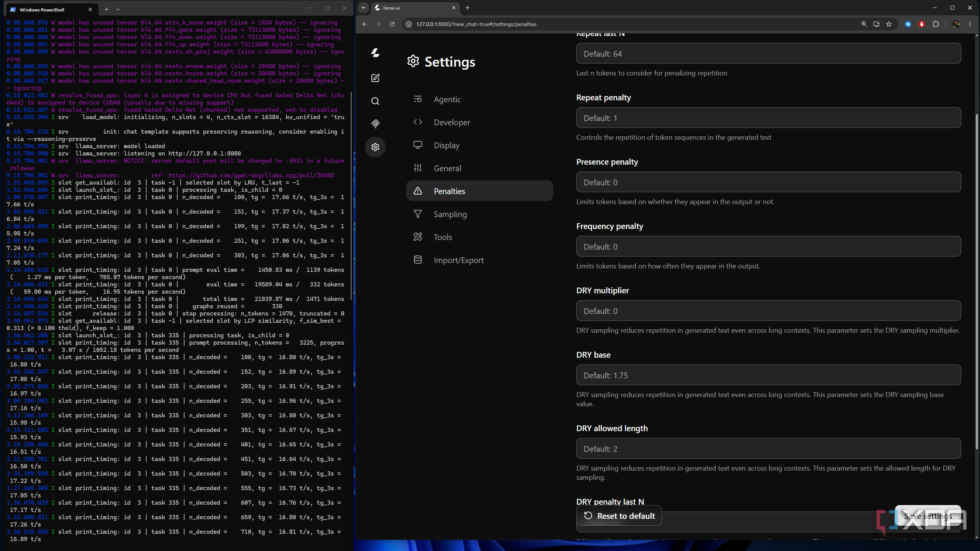Focus the Presence penalty input field
The width and height of the screenshot is (980, 551).
point(768,182)
